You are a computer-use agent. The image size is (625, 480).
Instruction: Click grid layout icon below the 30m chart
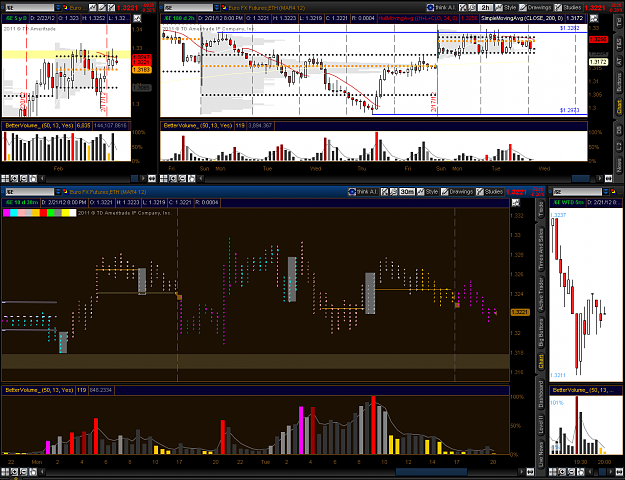[x=5, y=472]
